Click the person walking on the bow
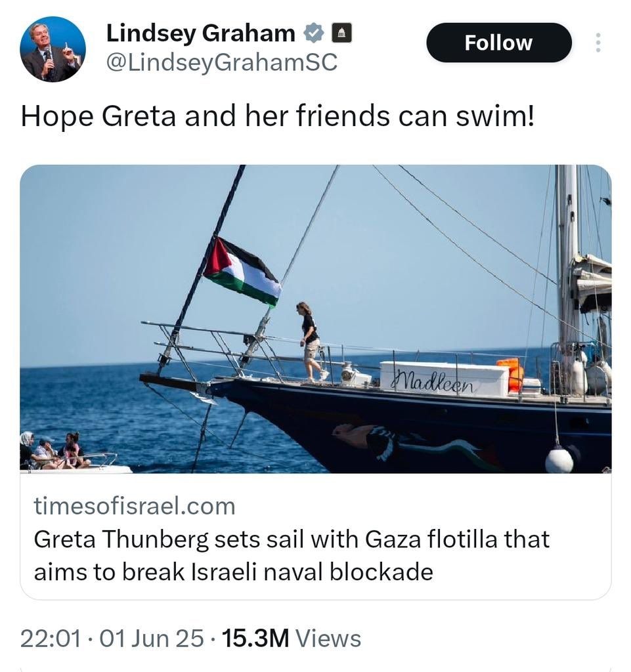Screen dimensions: 631x672 pos(309,340)
